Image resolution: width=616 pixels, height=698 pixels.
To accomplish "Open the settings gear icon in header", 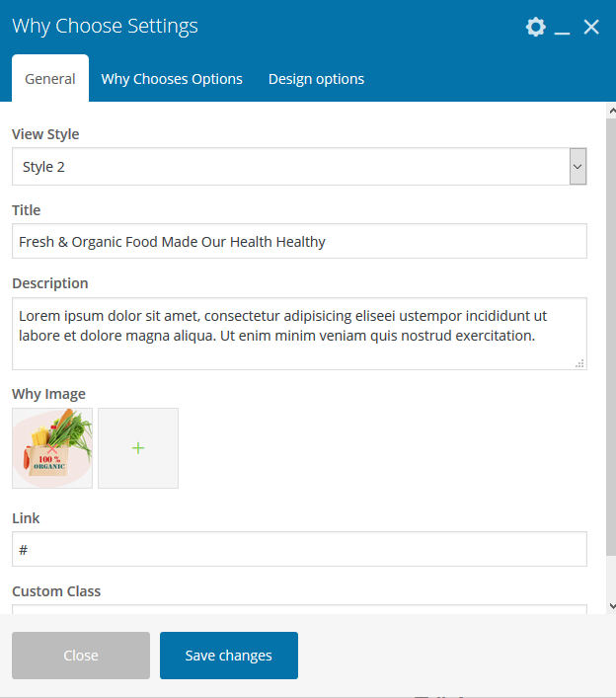I will click(x=535, y=27).
